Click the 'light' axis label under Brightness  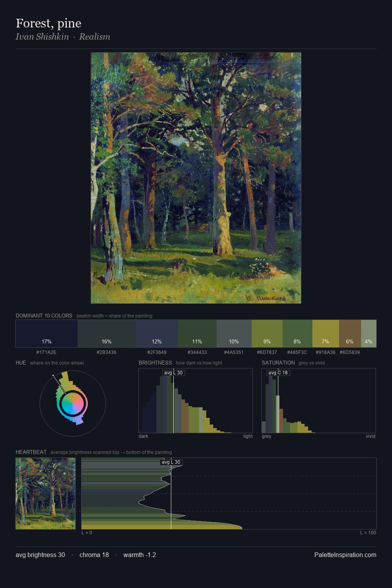pyautogui.click(x=248, y=436)
